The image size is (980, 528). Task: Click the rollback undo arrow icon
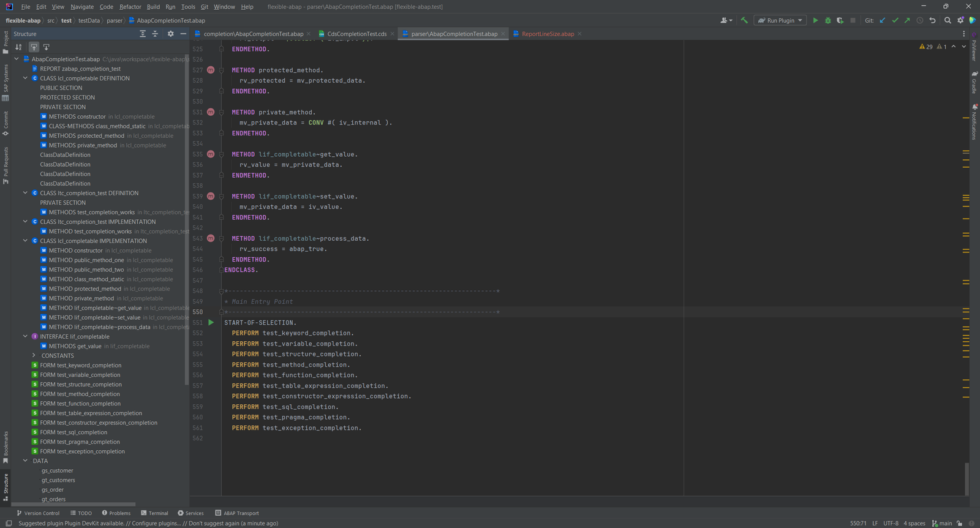932,20
